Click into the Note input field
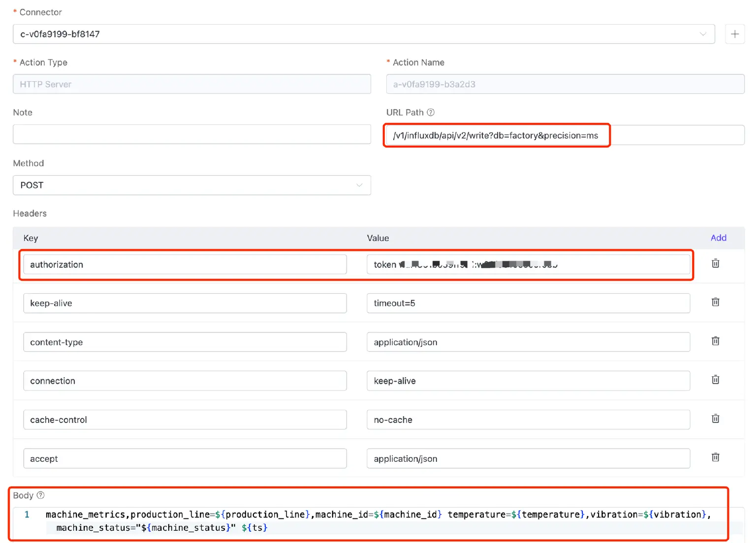 tap(191, 134)
